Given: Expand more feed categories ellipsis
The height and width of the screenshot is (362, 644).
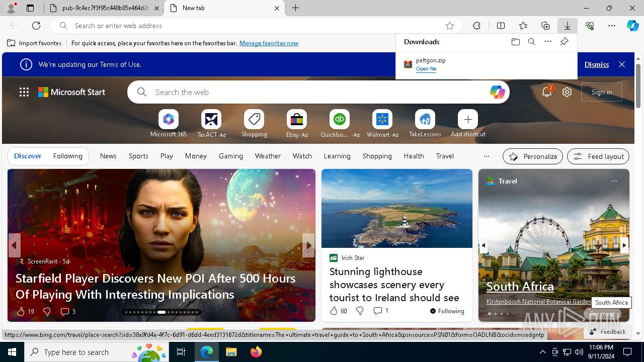Looking at the screenshot, I should pyautogui.click(x=486, y=156).
